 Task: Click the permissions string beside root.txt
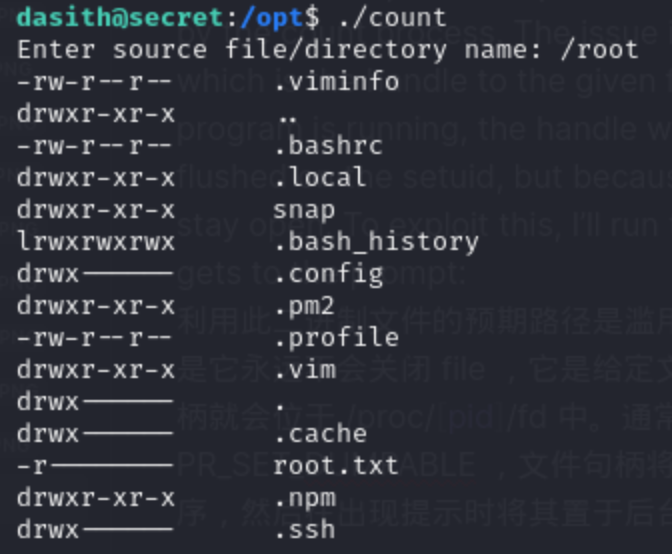click(x=97, y=465)
